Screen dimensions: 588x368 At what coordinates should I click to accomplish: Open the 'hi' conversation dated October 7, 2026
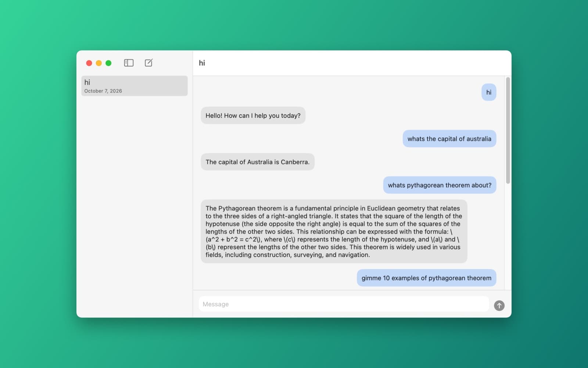pyautogui.click(x=135, y=86)
